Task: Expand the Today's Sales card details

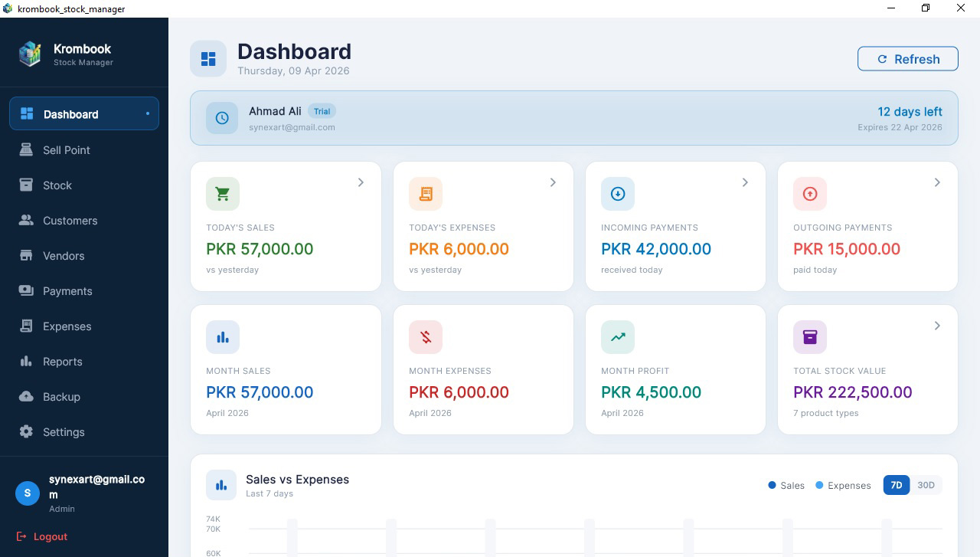Action: click(361, 182)
